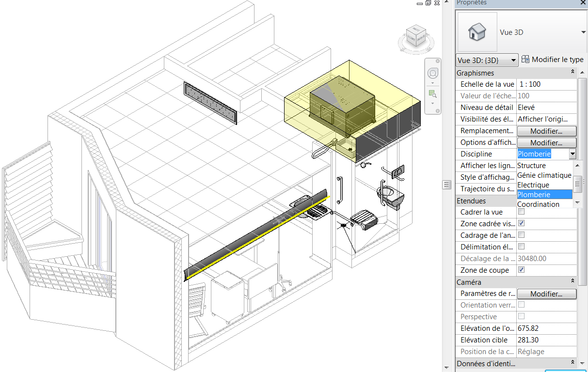Click properties panel scroll up arrow
This screenshot has width=588, height=372.
tap(583, 72)
